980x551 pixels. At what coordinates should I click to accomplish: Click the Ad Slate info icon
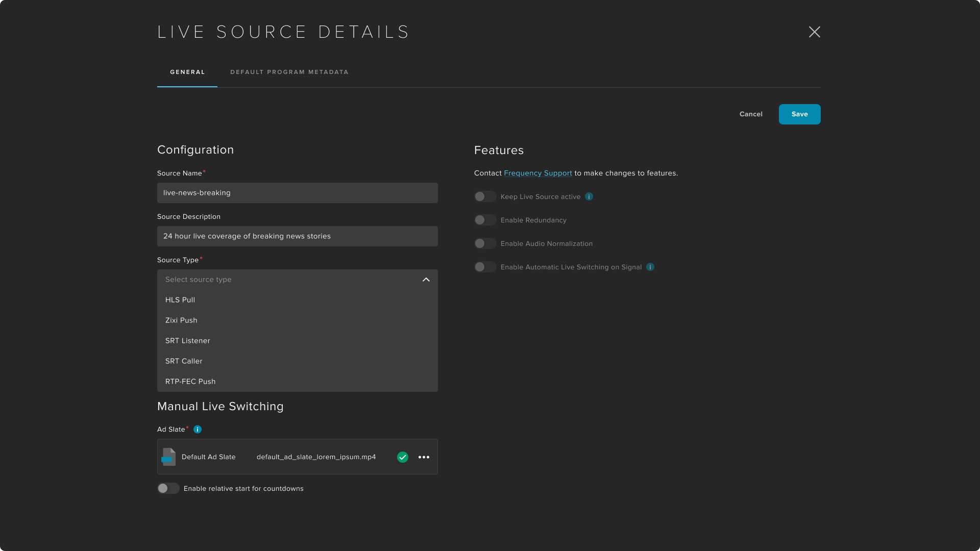[x=198, y=430]
